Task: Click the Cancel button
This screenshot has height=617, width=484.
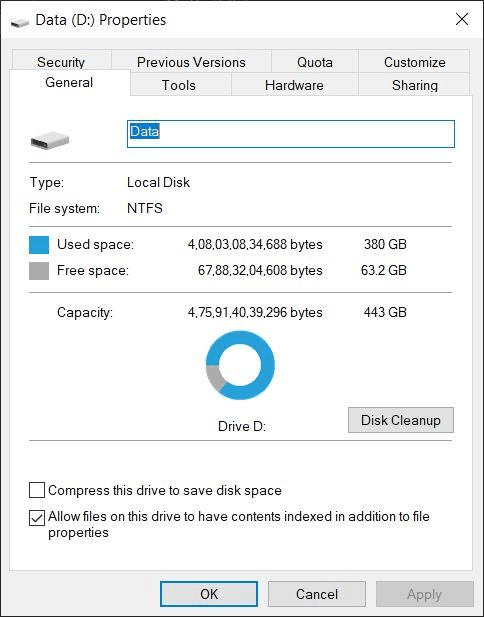Action: coord(317,594)
